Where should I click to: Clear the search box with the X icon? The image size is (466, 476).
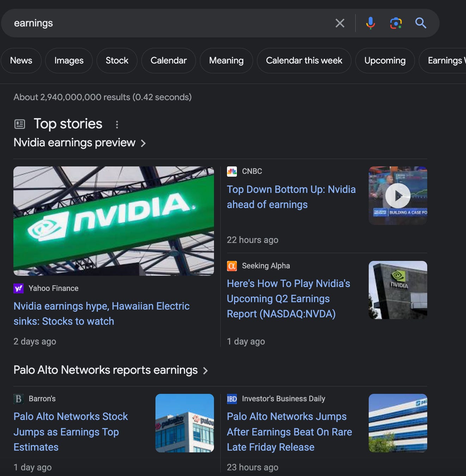pos(340,23)
